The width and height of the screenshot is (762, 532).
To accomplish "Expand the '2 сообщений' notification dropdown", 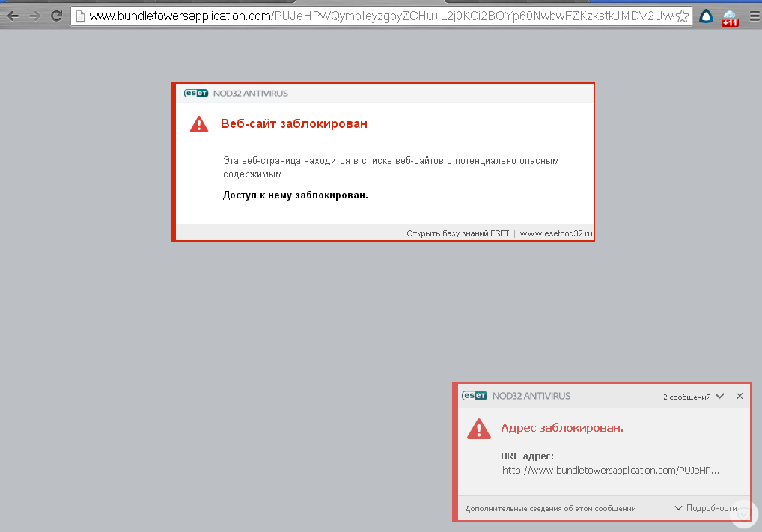I will 693,397.
